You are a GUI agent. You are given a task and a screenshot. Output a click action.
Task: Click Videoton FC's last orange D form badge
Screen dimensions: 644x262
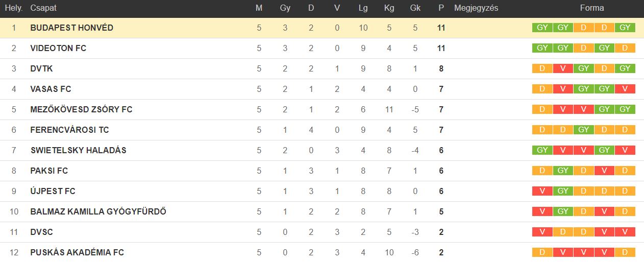point(625,48)
